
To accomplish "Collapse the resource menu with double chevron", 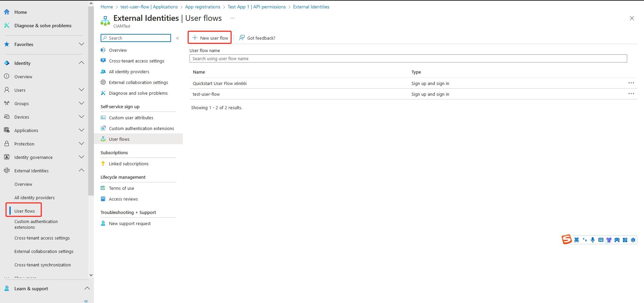I will [177, 38].
